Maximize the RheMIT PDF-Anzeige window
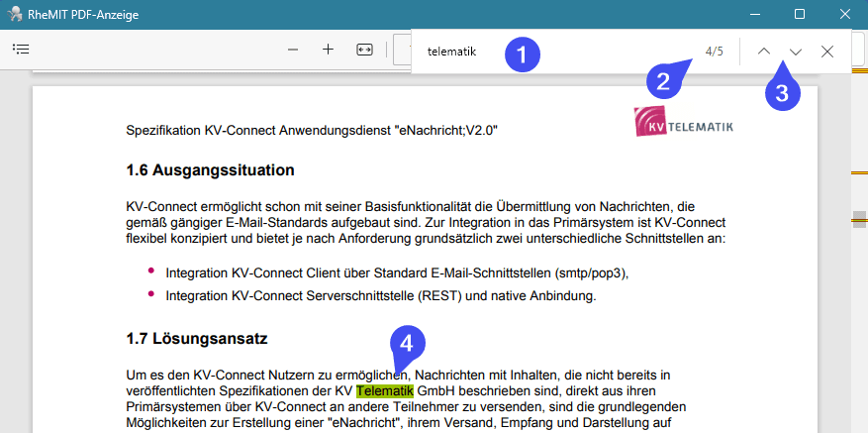The height and width of the screenshot is (433, 868). (x=800, y=14)
